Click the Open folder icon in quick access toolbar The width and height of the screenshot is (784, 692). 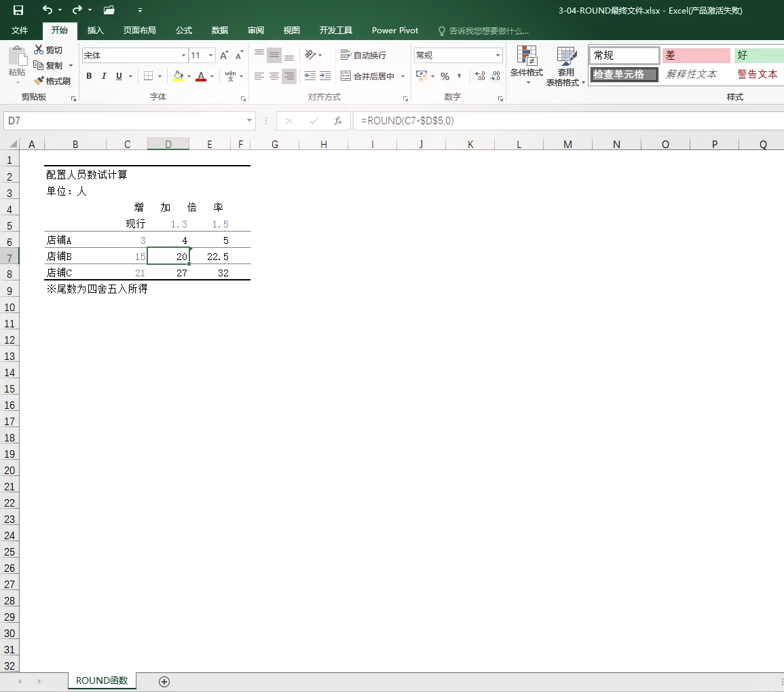coord(109,10)
